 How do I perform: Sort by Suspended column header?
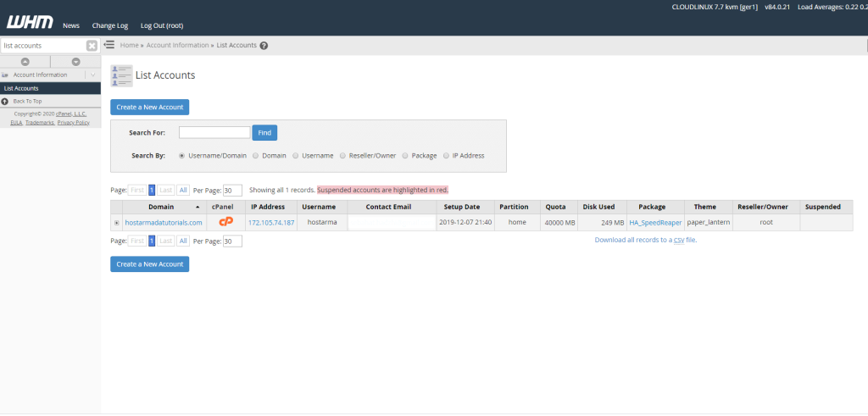point(822,207)
